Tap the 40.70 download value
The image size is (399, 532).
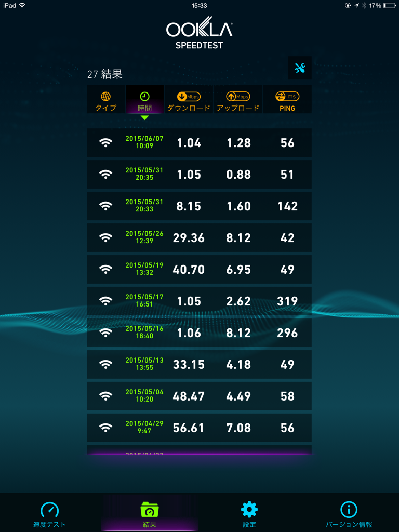189,270
